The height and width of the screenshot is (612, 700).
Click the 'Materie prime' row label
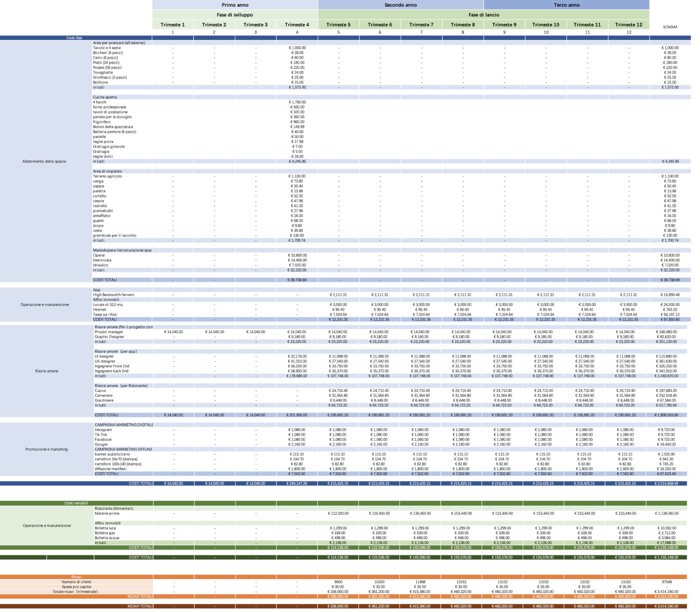107,513
